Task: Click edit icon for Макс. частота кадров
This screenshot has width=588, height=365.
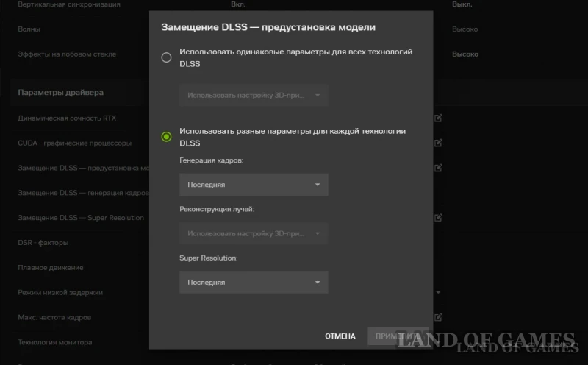Action: (x=438, y=317)
